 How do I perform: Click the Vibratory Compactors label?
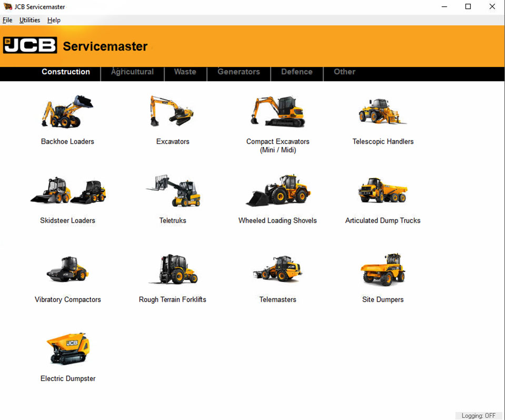click(67, 299)
